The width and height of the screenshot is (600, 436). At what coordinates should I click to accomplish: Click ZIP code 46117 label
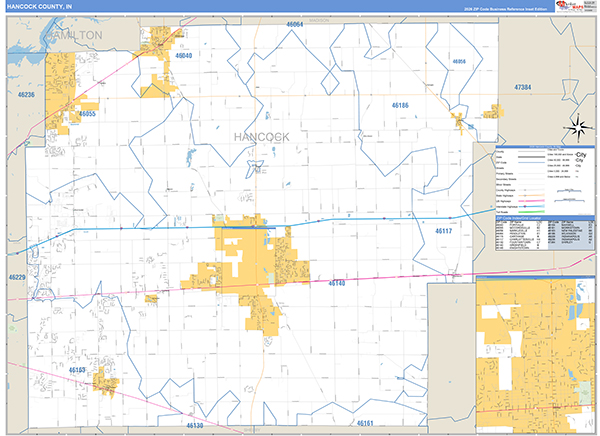click(444, 231)
